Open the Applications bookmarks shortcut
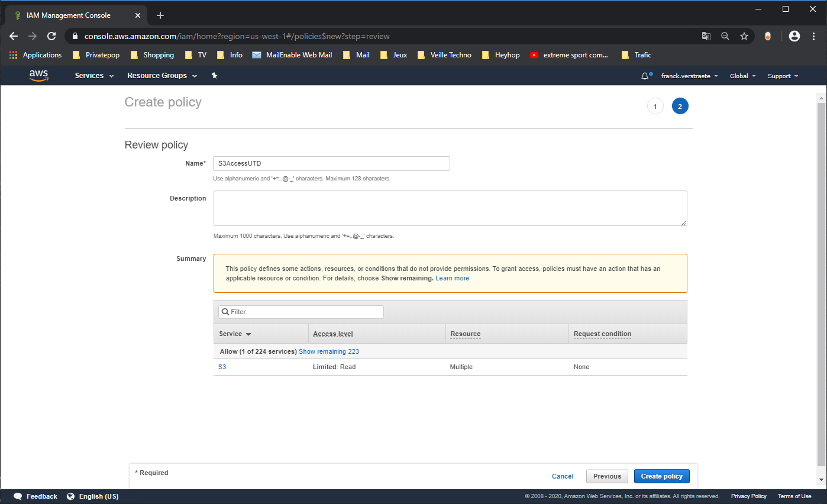Screen dimensions: 827x504 (x=35, y=55)
